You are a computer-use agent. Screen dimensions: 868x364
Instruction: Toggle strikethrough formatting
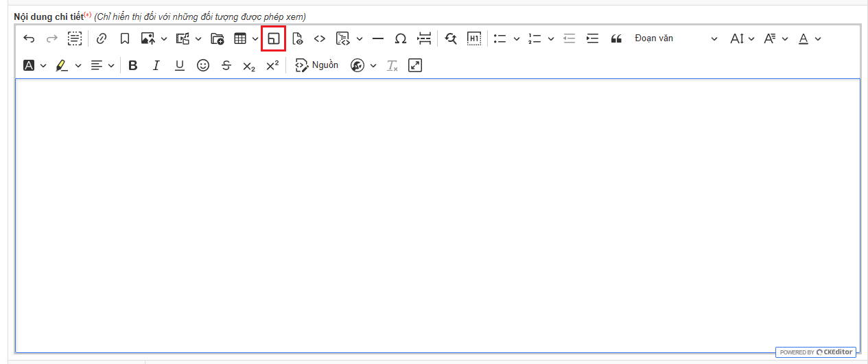coord(226,65)
